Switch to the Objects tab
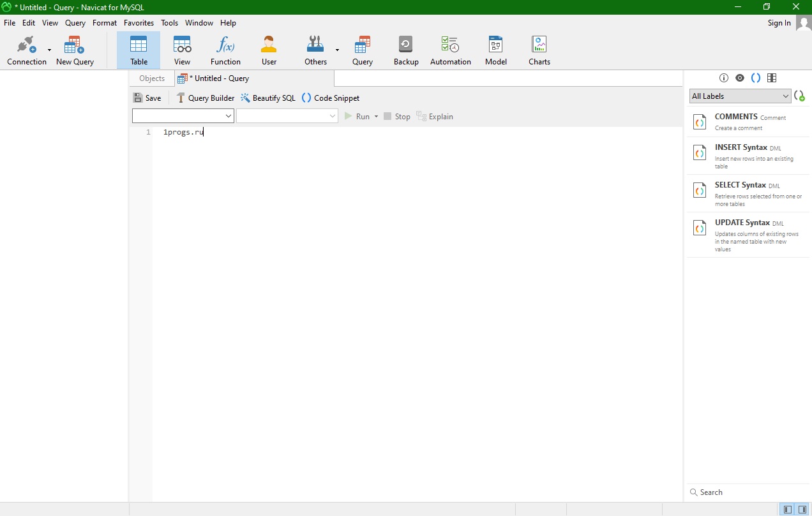Image resolution: width=812 pixels, height=516 pixels. pyautogui.click(x=152, y=78)
